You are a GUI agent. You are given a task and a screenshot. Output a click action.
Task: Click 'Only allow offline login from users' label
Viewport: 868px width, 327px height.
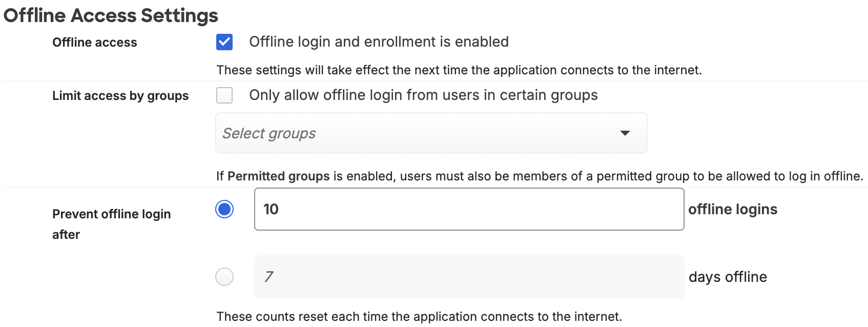pos(423,95)
